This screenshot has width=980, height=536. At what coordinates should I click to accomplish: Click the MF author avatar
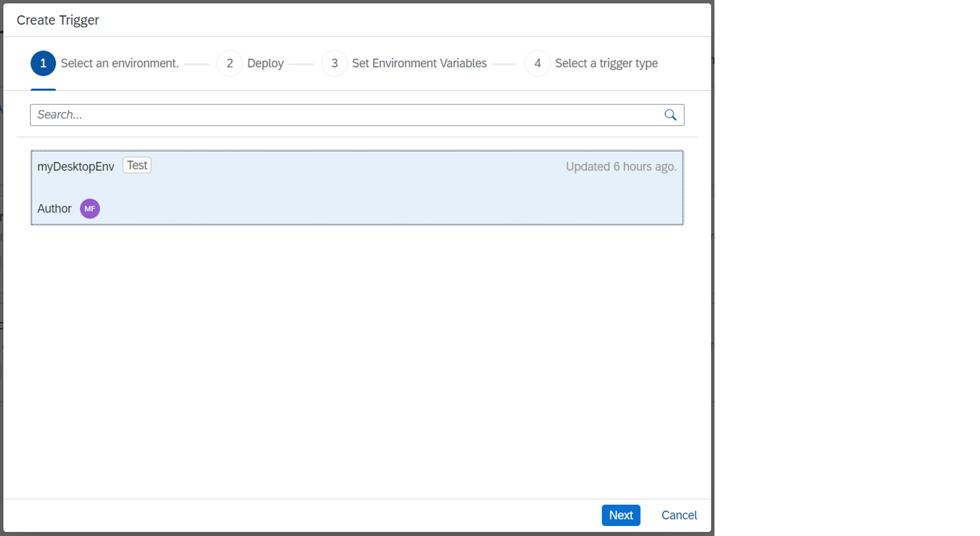(90, 209)
